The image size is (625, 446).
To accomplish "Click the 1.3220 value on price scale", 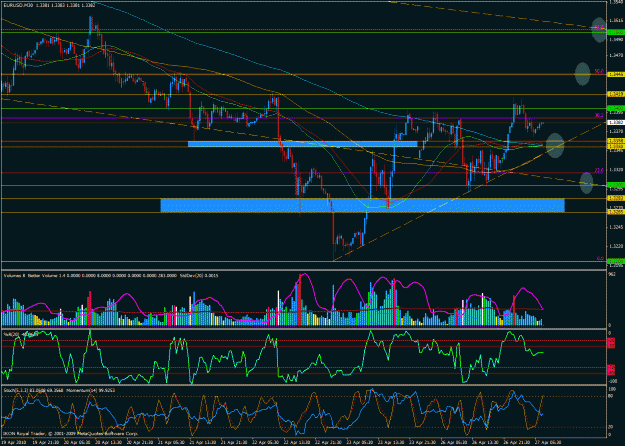I will pos(615,246).
